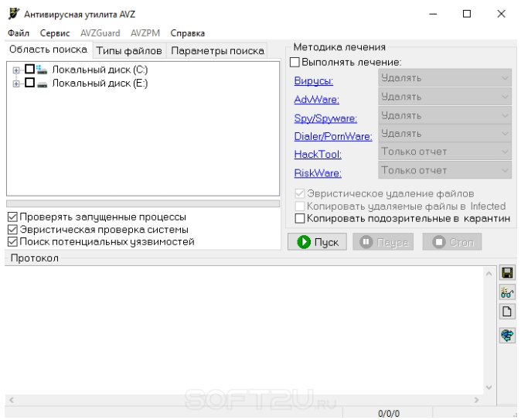This screenshot has width=521, height=420.
Task: Minimize the AVZ window
Action: tap(433, 14)
